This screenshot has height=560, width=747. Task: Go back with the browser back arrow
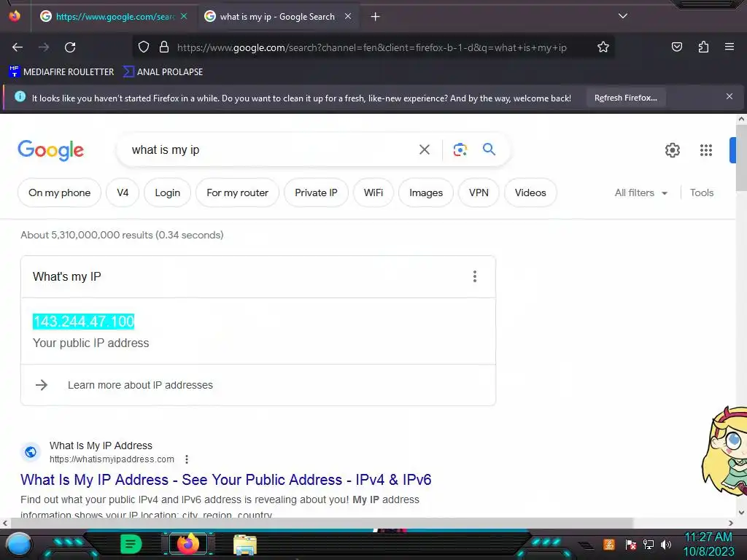18,47
